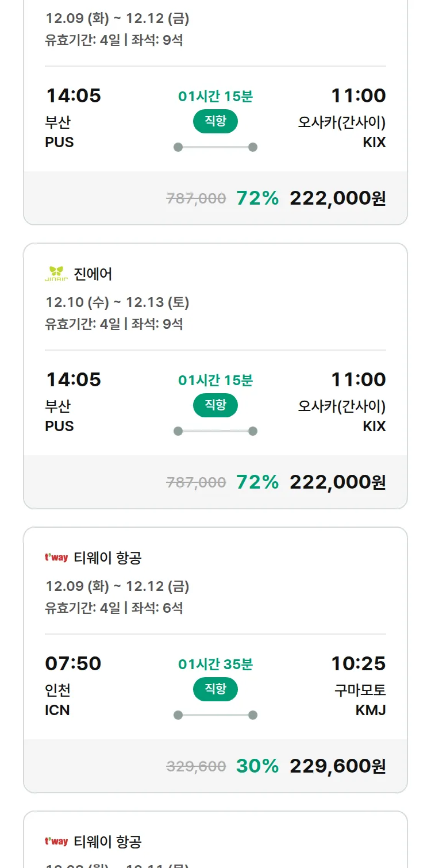Tap the 07:50 departure time
This screenshot has height=868, width=431.
click(x=73, y=664)
